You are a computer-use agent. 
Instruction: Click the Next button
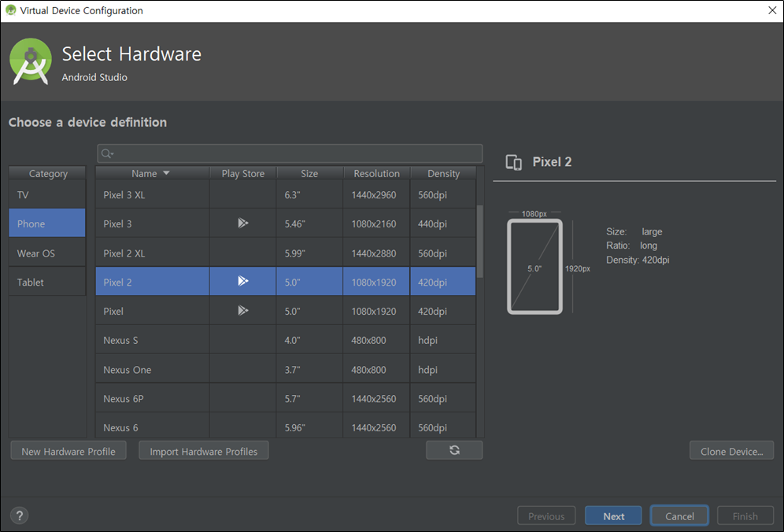click(613, 516)
